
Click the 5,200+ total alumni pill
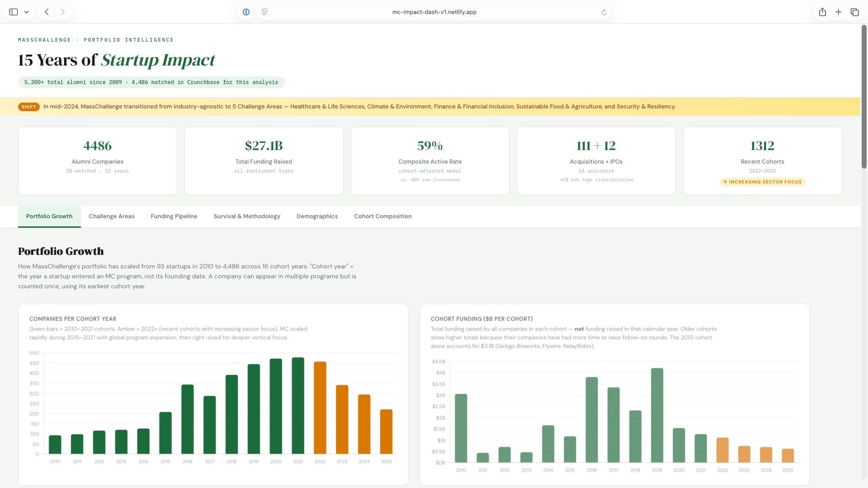(x=151, y=82)
